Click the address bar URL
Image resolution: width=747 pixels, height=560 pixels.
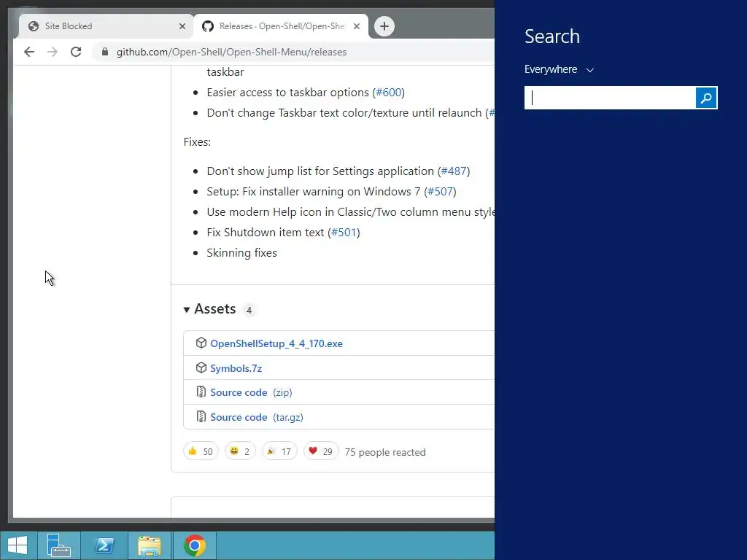[231, 52]
